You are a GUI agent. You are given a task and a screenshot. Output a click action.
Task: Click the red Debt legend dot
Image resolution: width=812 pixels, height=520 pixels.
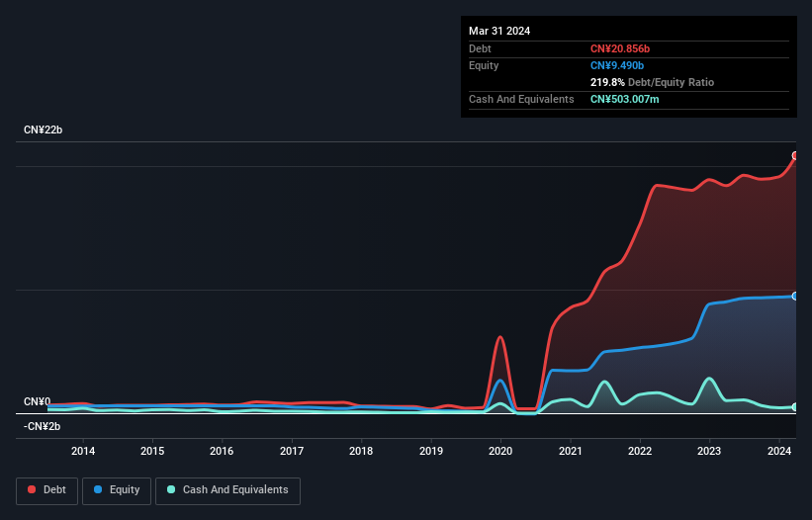point(32,489)
